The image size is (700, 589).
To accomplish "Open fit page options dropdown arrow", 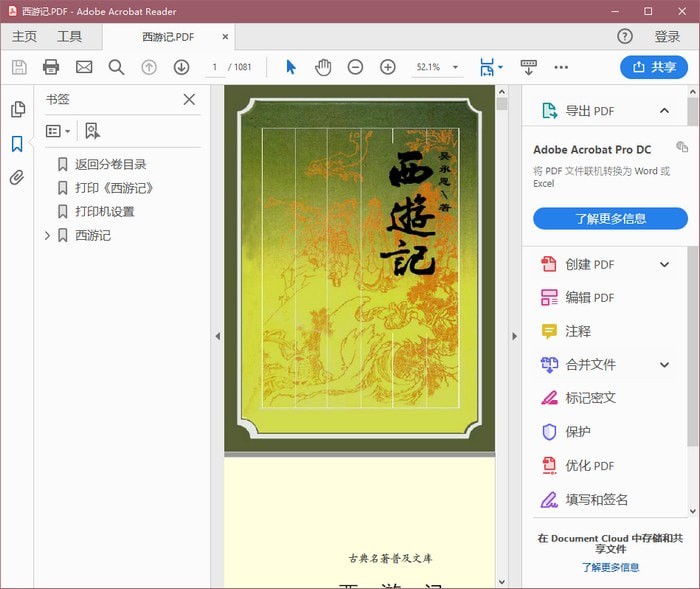I will coord(500,67).
